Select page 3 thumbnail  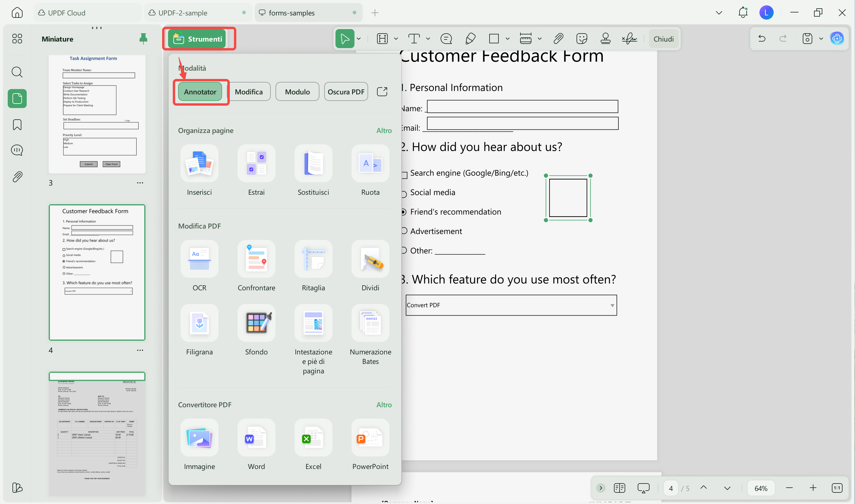[x=97, y=114]
